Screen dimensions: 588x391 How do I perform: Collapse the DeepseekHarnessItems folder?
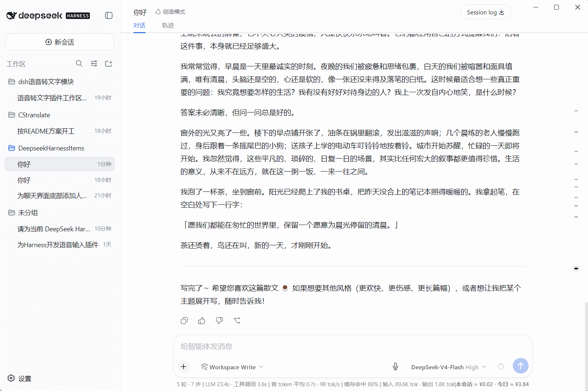pyautogui.click(x=60, y=148)
